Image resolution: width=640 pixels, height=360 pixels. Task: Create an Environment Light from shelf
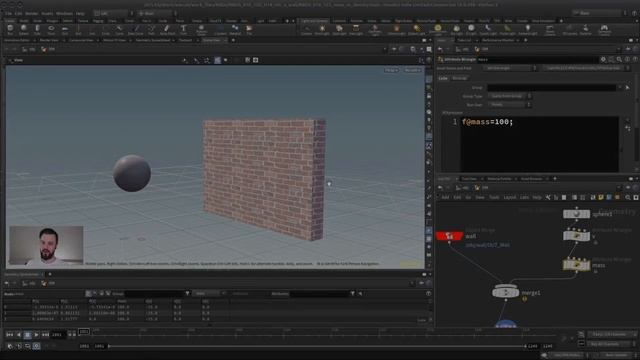[x=438, y=29]
